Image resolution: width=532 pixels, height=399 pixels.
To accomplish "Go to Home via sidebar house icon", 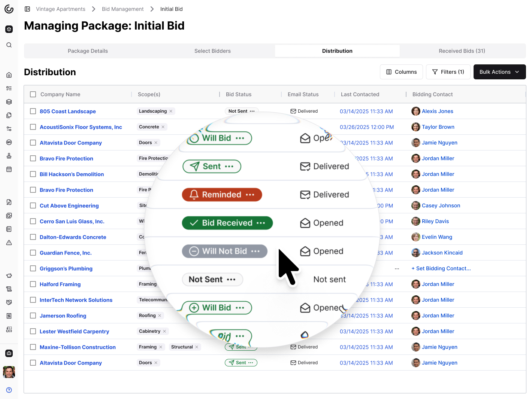I will tap(9, 75).
